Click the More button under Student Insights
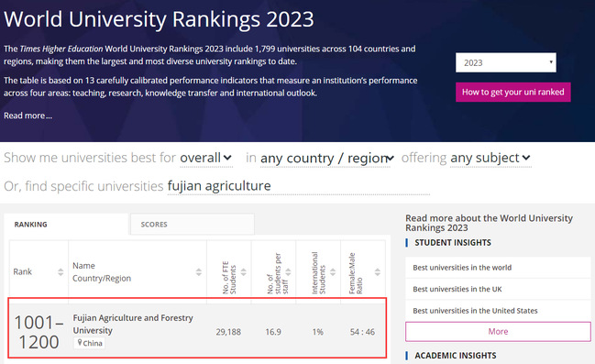 pyautogui.click(x=498, y=332)
